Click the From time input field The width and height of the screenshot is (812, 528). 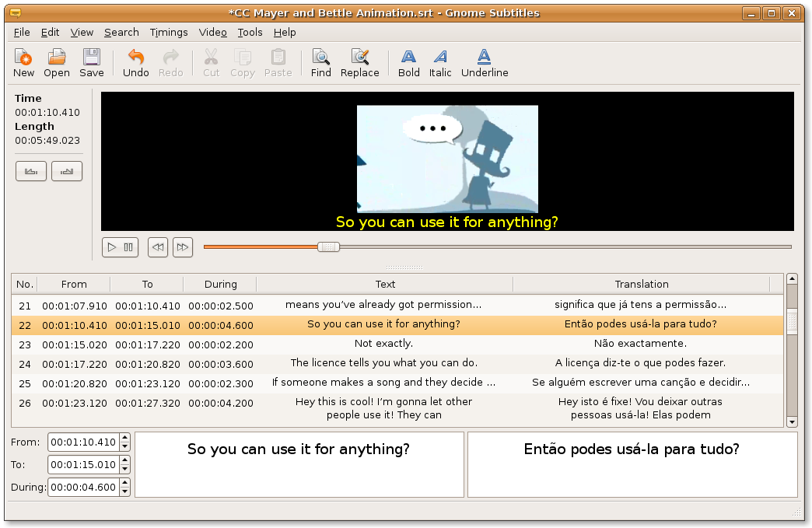pyautogui.click(x=83, y=442)
